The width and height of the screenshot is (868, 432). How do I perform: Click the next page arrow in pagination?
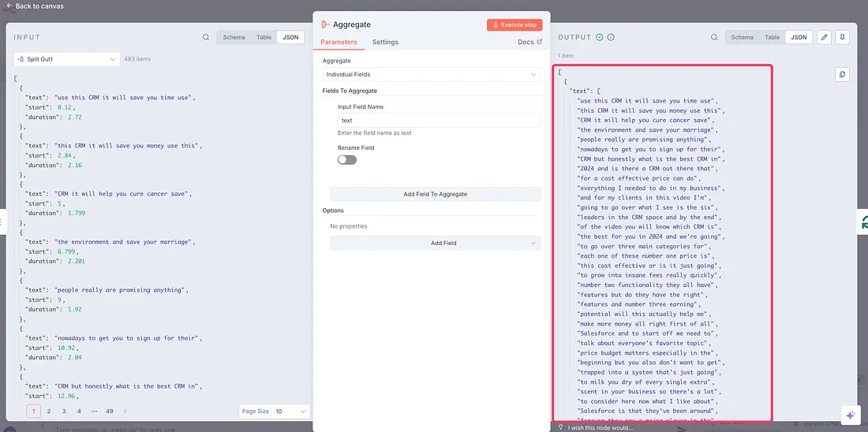point(125,412)
